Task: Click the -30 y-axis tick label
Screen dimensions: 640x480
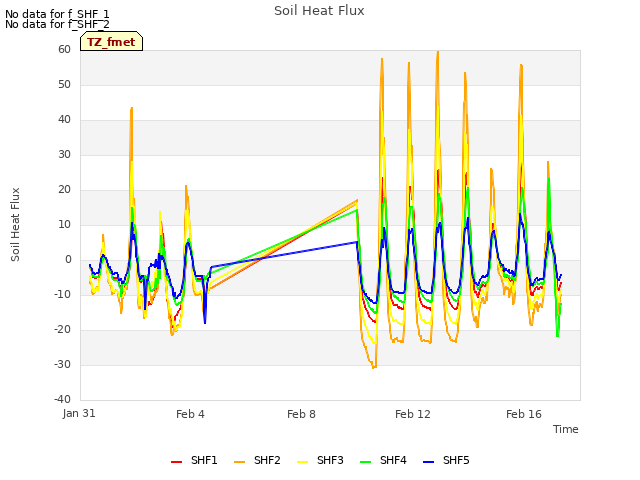Action: (x=62, y=364)
